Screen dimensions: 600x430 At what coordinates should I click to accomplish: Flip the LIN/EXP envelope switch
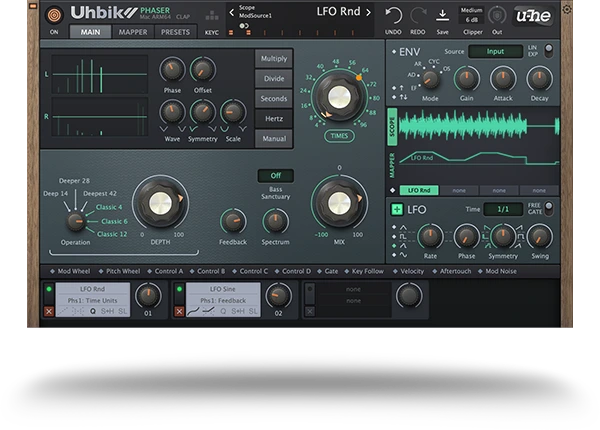[x=547, y=52]
